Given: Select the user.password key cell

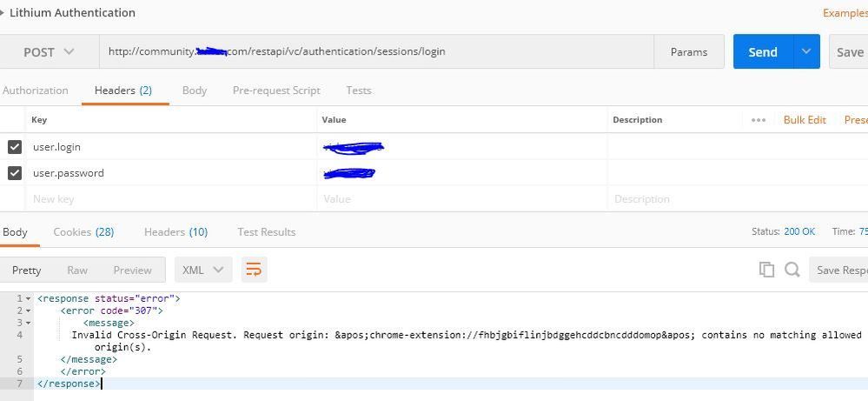Looking at the screenshot, I should coord(170,173).
